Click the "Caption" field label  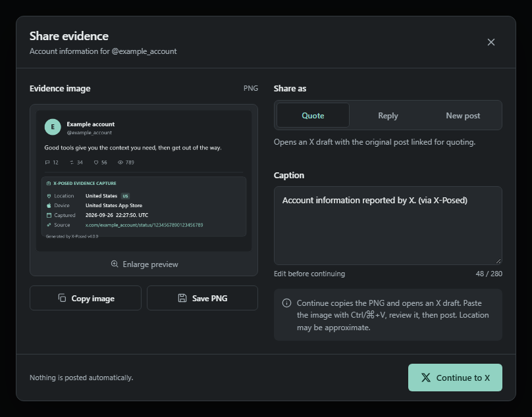289,175
